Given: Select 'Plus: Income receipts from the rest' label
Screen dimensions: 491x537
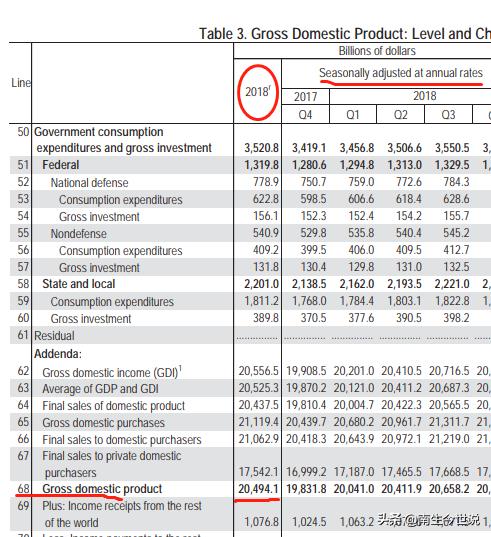Looking at the screenshot, I should (122, 506).
